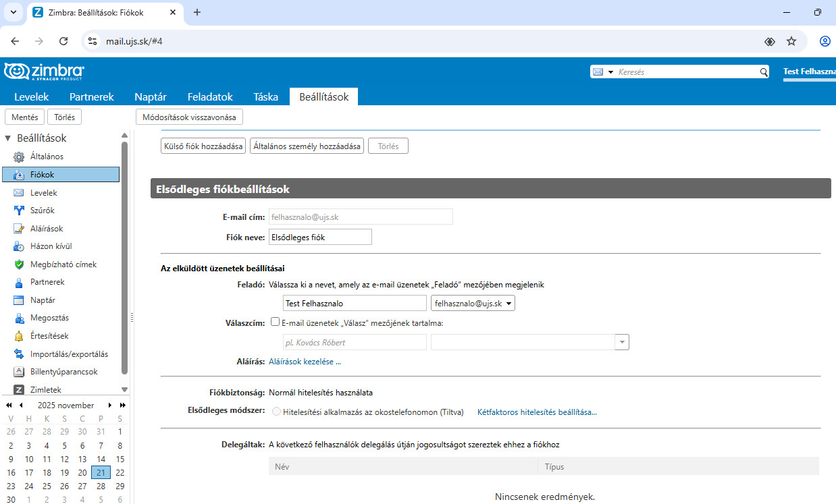Screen dimensions: 836x504
Task: Open the felhasznalo@ujs.sk sender address dropdown
Action: (473, 304)
